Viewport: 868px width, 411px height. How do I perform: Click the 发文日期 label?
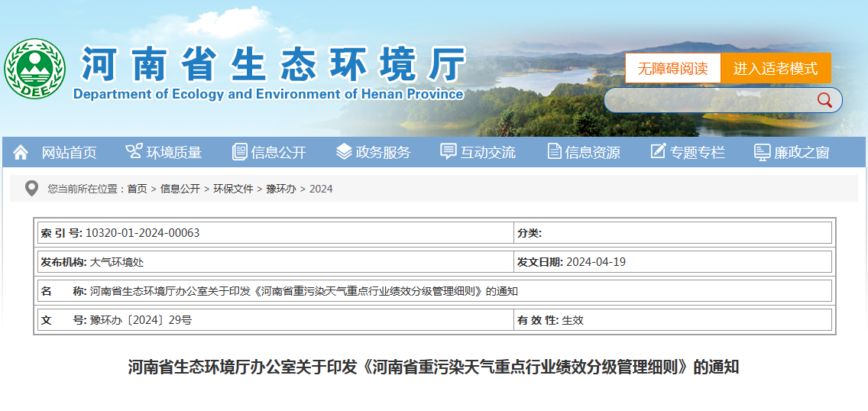point(540,262)
